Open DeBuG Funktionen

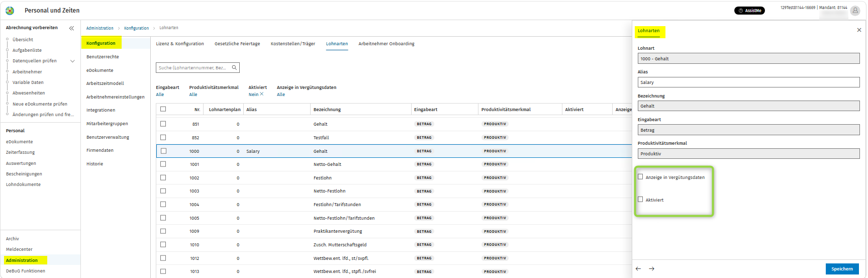[x=26, y=271]
